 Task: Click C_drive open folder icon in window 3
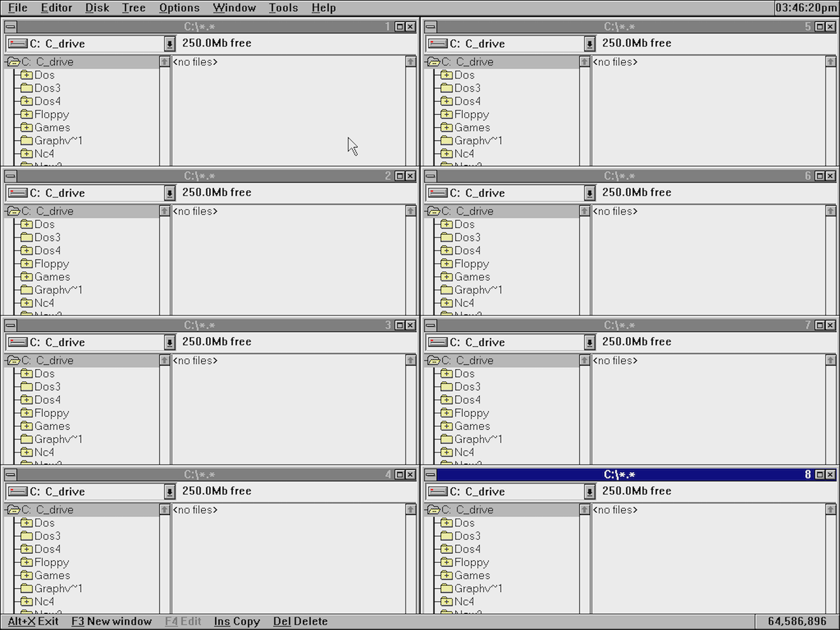[x=13, y=360]
